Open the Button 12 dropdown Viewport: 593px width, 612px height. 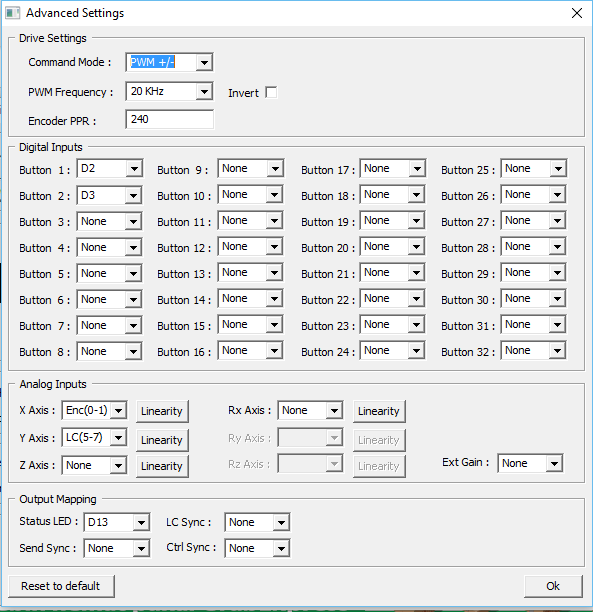[x=251, y=247]
